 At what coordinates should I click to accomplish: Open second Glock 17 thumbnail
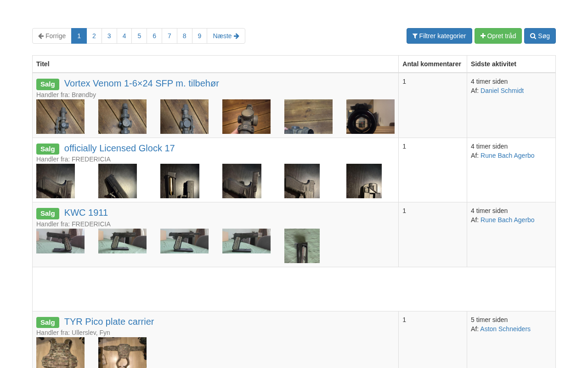coord(118,181)
